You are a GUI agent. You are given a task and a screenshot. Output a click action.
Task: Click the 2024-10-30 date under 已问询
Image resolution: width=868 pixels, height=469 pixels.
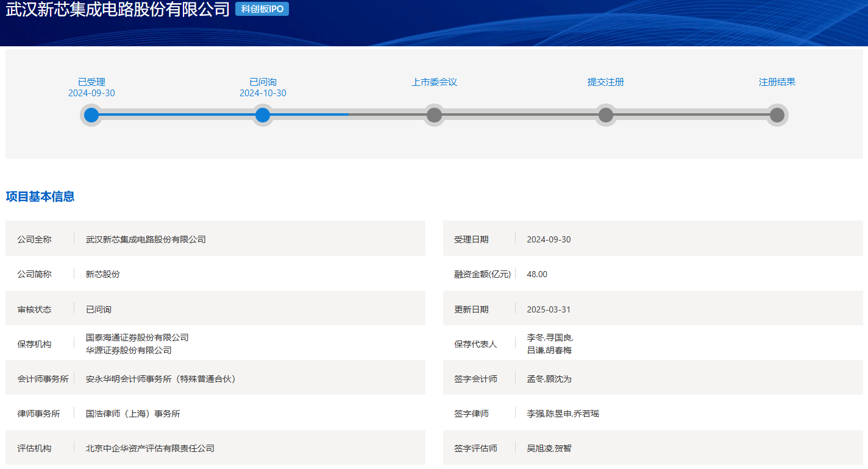click(x=263, y=93)
